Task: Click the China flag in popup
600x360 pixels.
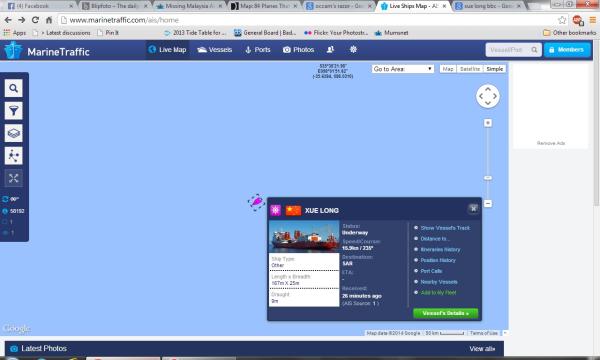Action: pos(293,210)
